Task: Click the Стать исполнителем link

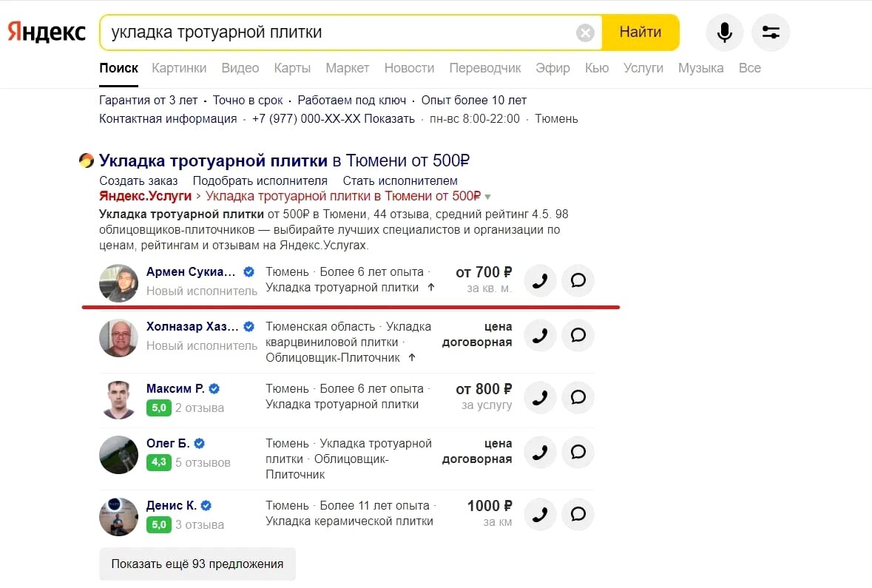Action: click(x=400, y=180)
